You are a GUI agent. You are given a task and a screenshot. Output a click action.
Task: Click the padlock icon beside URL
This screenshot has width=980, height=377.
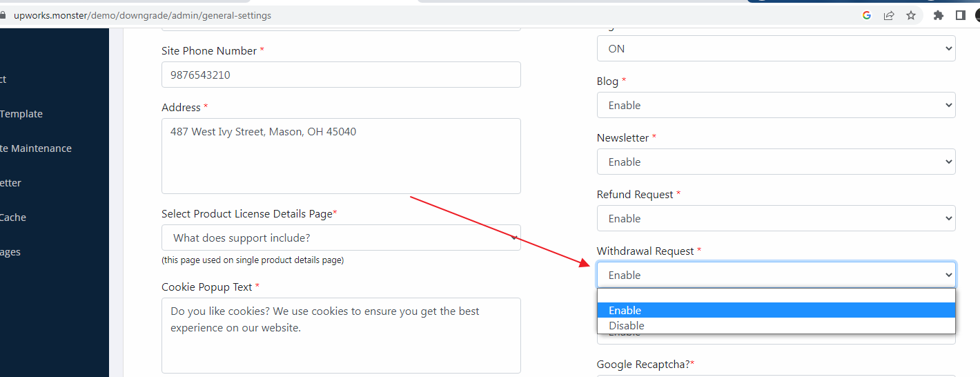coord(3,15)
